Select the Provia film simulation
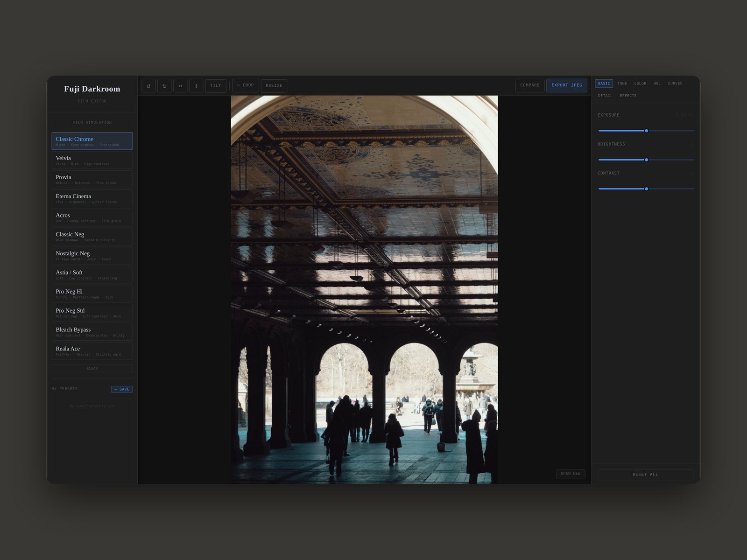The width and height of the screenshot is (747, 560). (92, 180)
